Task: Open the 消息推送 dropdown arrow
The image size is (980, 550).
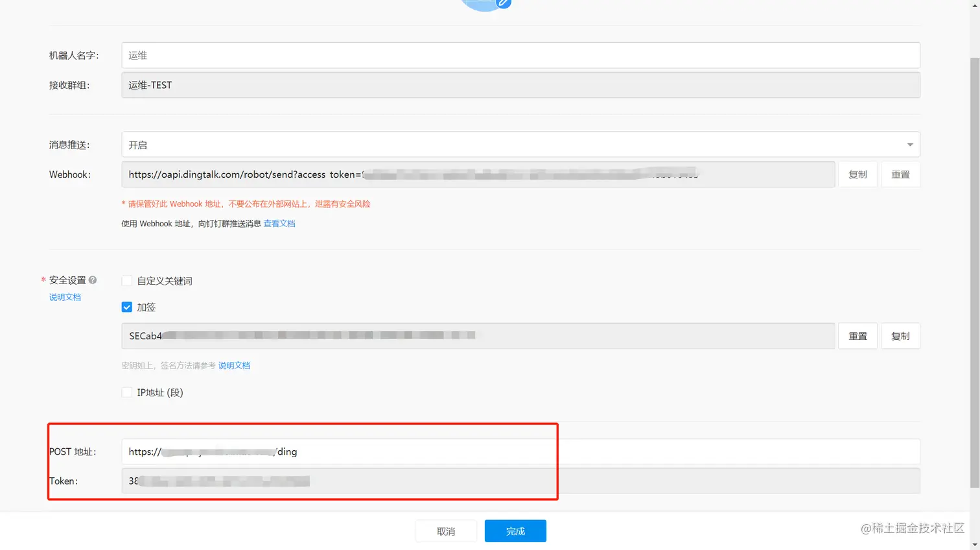Action: point(910,145)
